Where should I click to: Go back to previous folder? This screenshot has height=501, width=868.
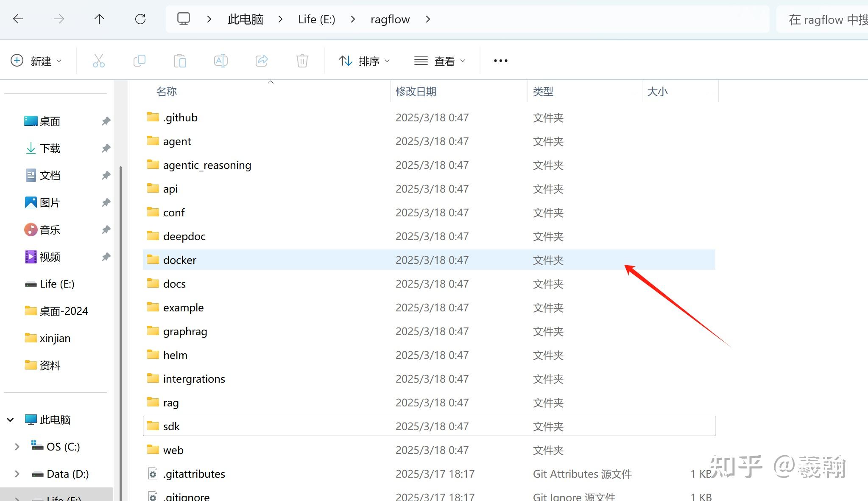coord(18,19)
